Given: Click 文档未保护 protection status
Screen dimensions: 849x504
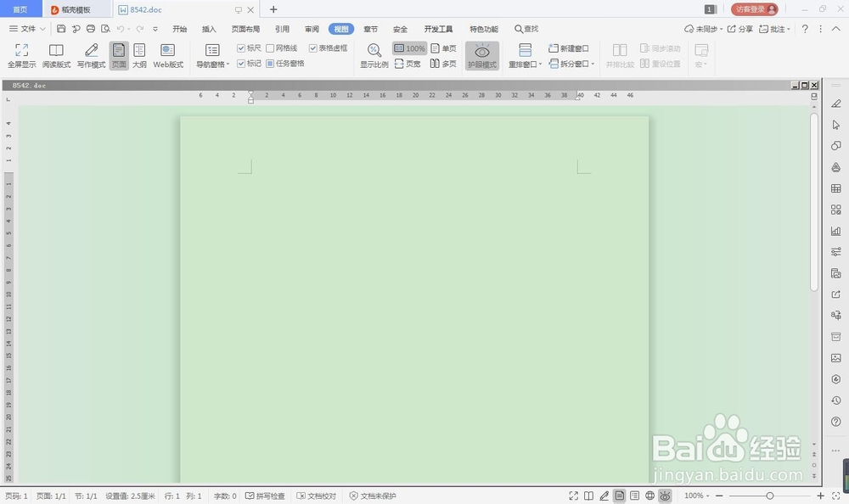Looking at the screenshot, I should (373, 496).
